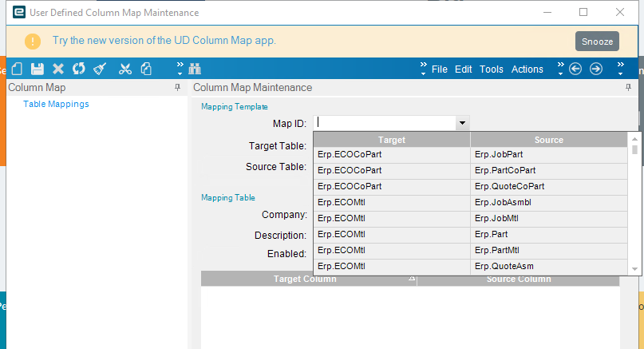
Task: Expand the far-right toolbar overflow chevron
Action: [x=621, y=69]
